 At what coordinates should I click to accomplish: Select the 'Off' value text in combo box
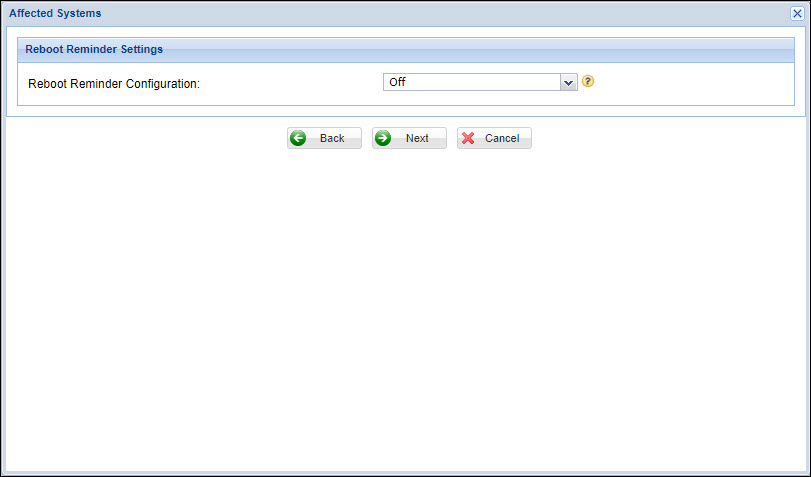(398, 82)
